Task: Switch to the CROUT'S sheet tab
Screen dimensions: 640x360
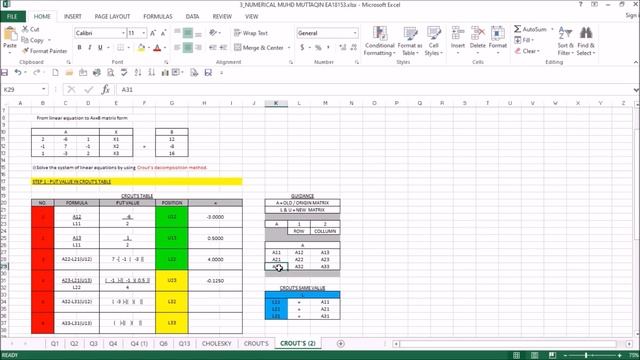Action: (x=256, y=344)
